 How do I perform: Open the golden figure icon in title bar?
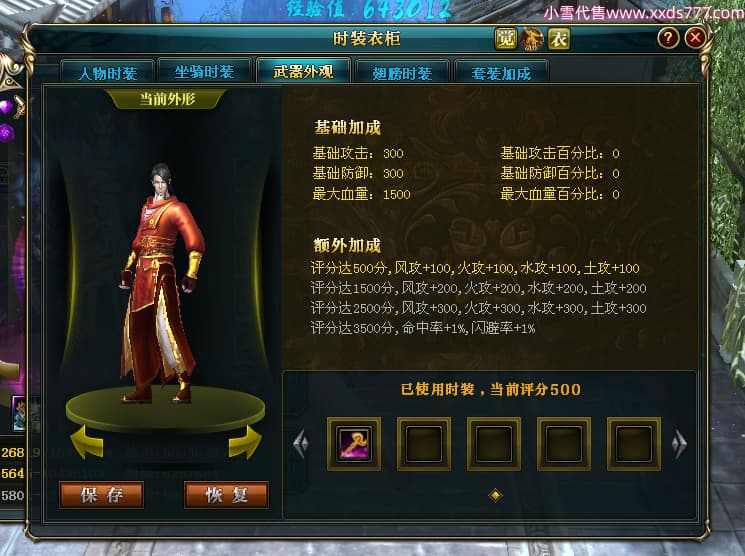532,38
